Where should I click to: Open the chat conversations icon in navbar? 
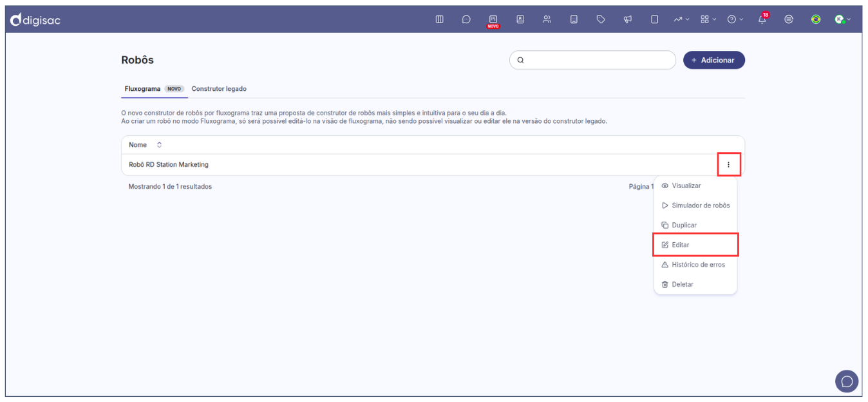tap(466, 19)
